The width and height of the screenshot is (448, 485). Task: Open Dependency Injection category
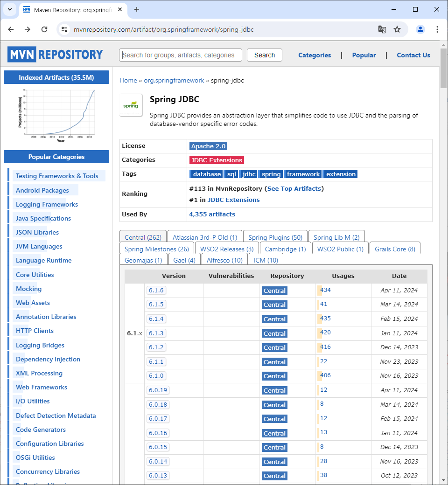point(48,360)
